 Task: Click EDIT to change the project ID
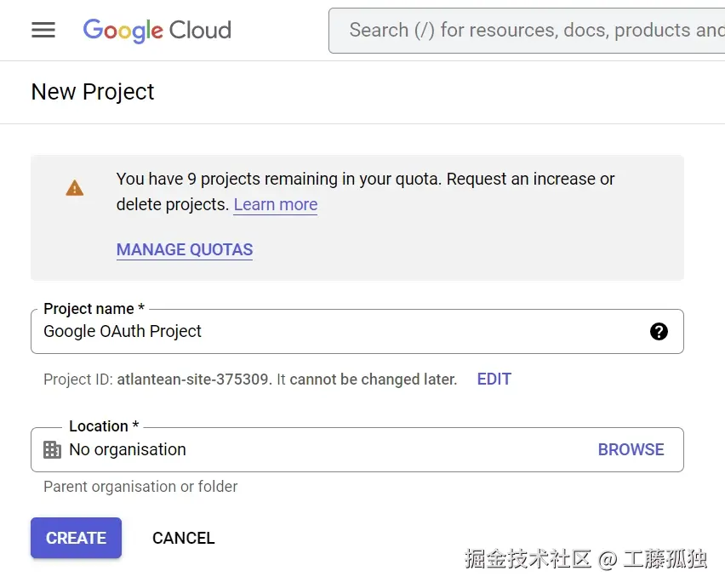(494, 379)
